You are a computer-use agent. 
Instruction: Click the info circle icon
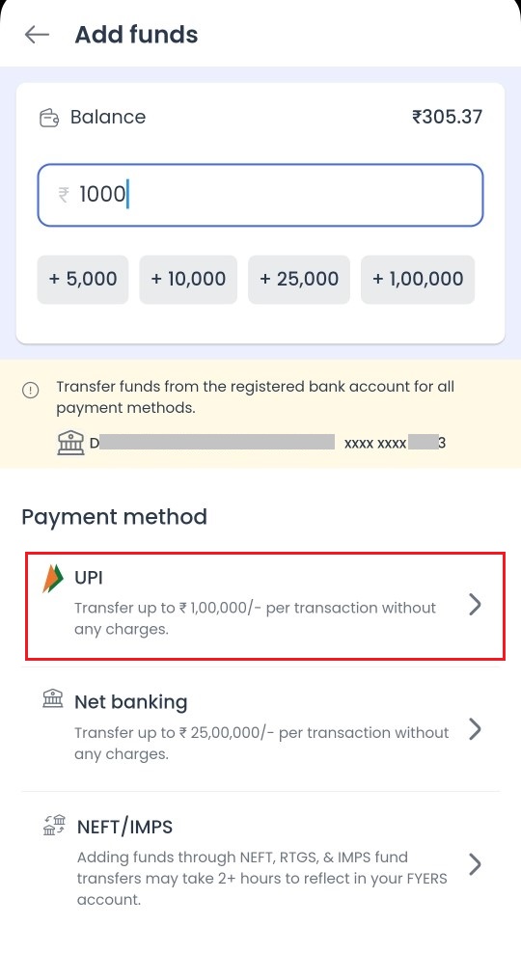click(30, 390)
